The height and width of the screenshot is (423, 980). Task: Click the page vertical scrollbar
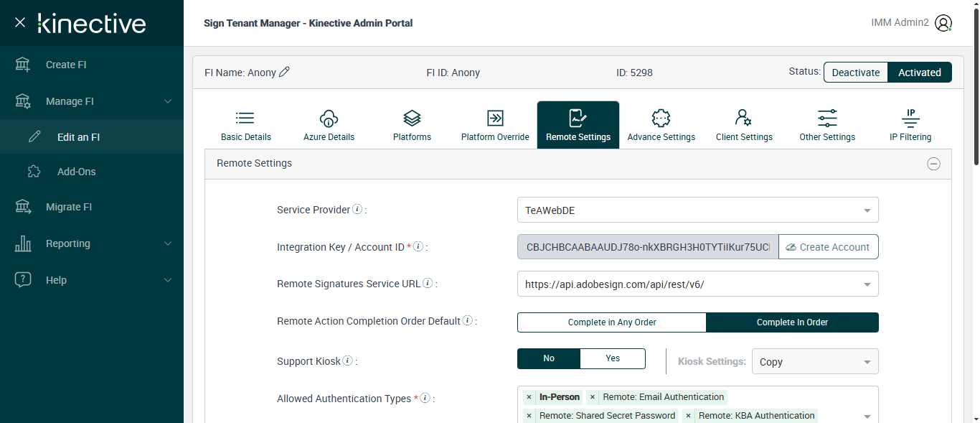975,86
